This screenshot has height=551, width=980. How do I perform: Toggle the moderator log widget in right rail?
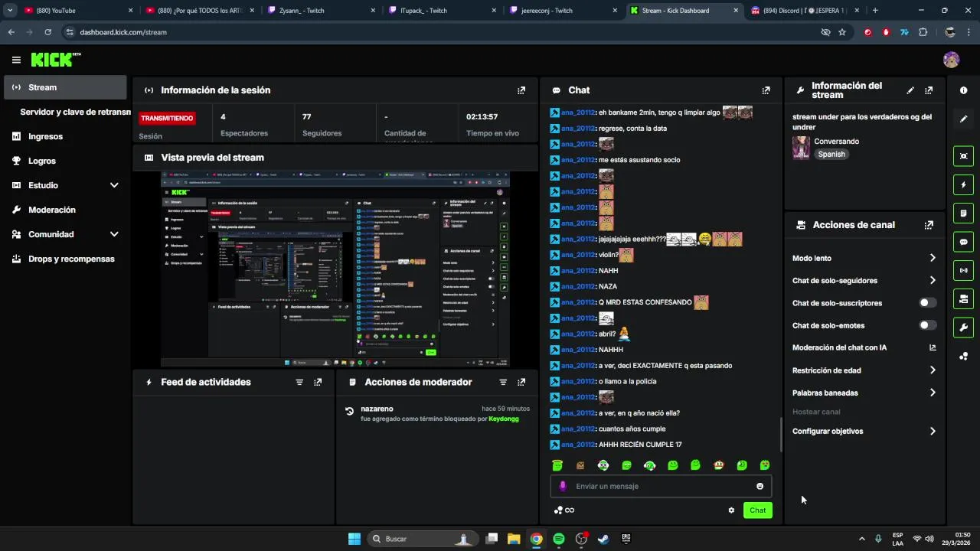tap(963, 213)
